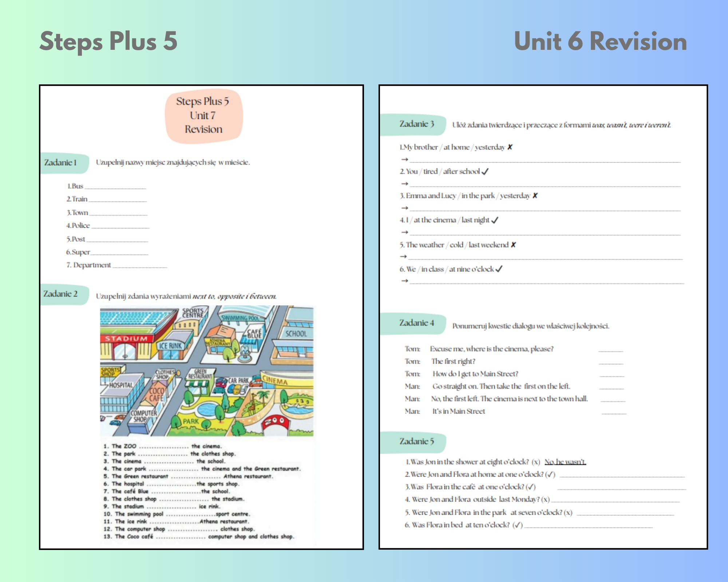The height and width of the screenshot is (582, 728).
Task: Click the pink 'Steps Plus 5 Unit 7 Revision' badge
Action: pyautogui.click(x=203, y=116)
